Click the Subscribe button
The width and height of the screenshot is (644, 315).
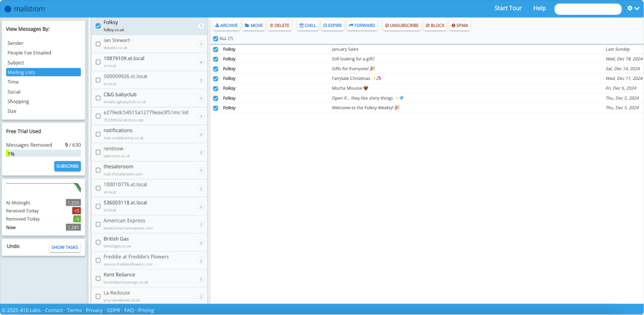(x=67, y=166)
